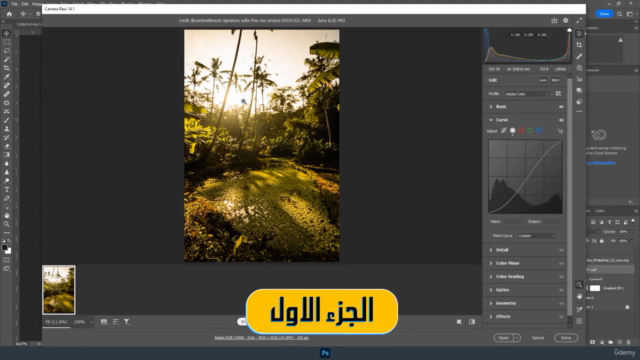Click the Done button
The image size is (640, 360).
[566, 338]
